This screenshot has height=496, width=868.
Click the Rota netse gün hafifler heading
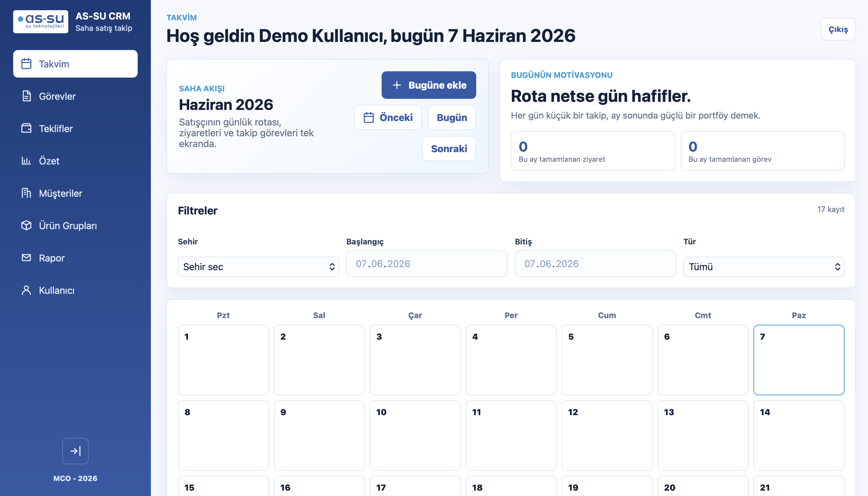(x=601, y=96)
